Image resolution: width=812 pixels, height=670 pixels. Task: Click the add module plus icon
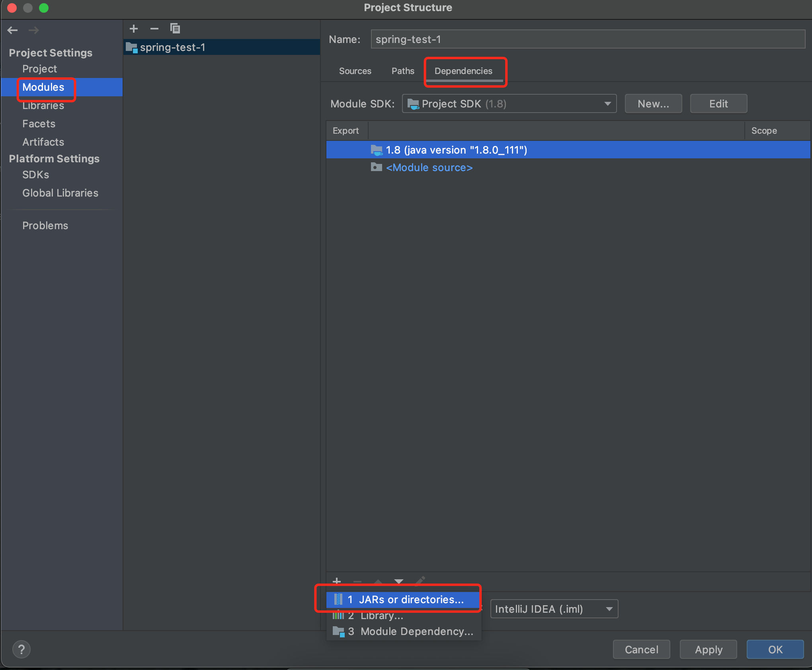pos(134,29)
